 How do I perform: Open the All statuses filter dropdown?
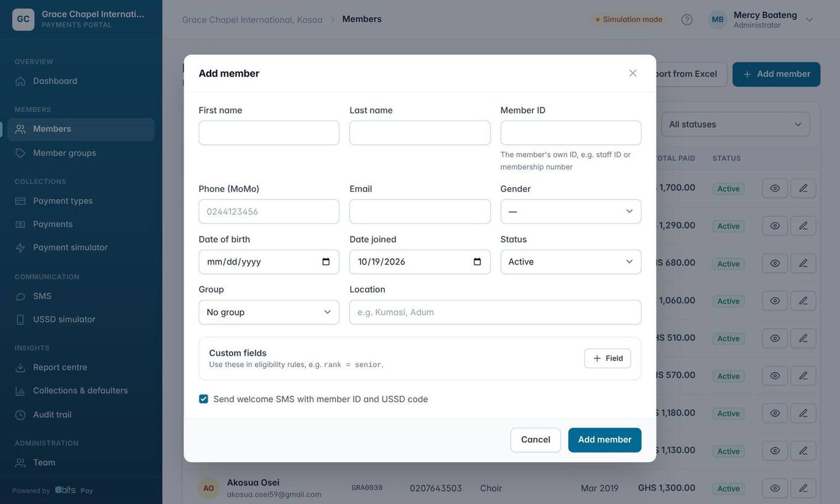(736, 124)
